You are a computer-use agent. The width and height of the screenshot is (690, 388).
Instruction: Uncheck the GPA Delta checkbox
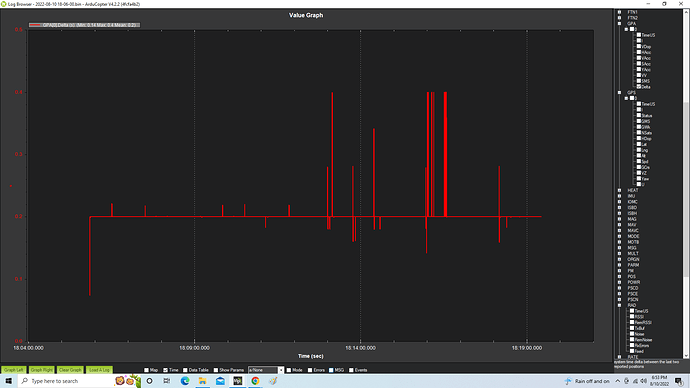click(x=639, y=87)
